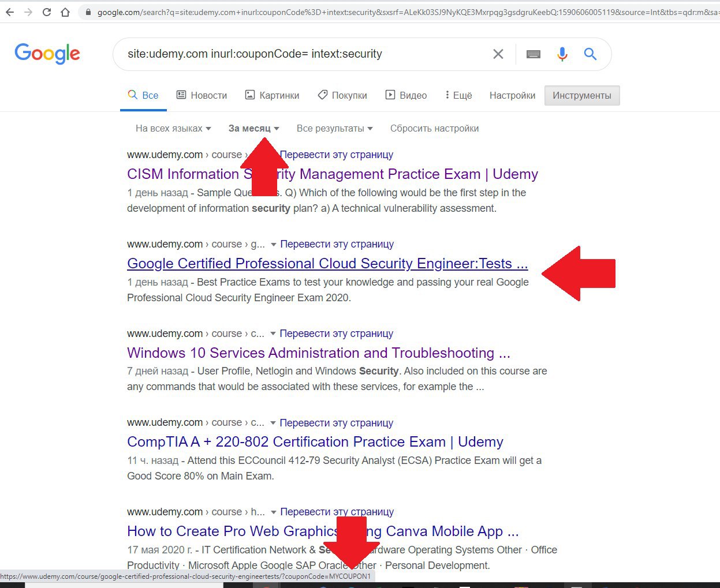This screenshot has height=588, width=720.
Task: Translate the Google Certified Cloud Security page
Action: 337,244
